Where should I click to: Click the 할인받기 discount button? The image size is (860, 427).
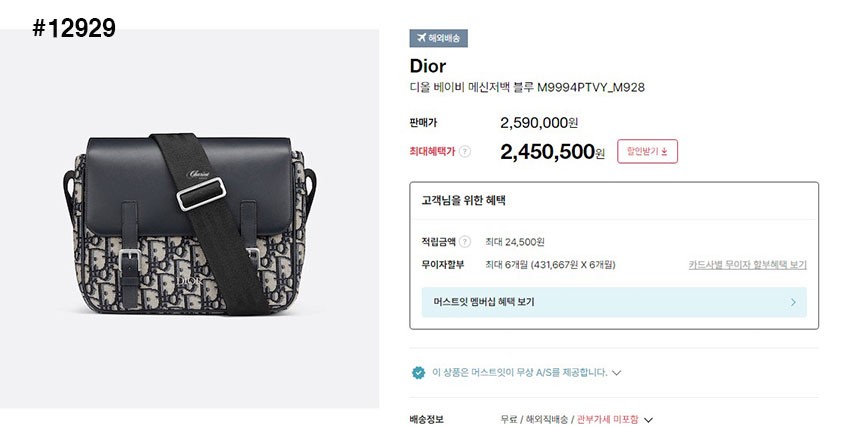click(648, 151)
